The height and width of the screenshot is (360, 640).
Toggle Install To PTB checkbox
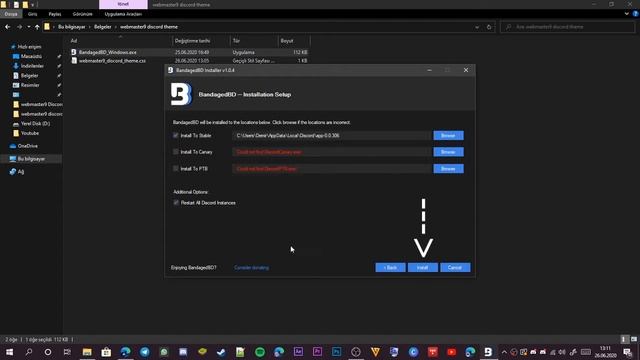point(176,169)
